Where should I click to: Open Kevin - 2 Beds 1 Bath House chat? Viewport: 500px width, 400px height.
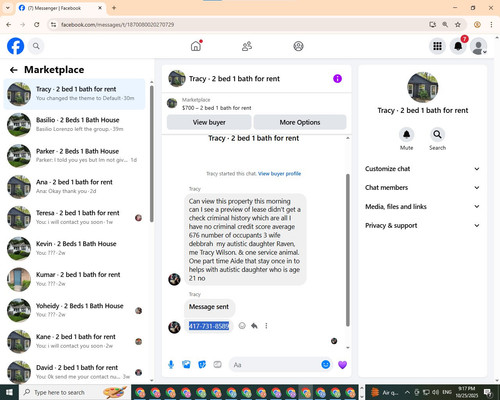click(x=74, y=249)
